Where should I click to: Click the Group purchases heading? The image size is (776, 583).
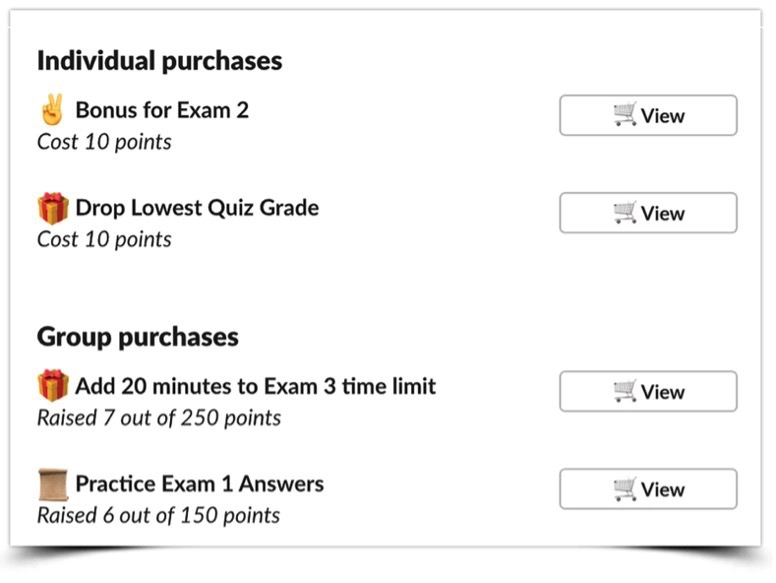(x=138, y=338)
